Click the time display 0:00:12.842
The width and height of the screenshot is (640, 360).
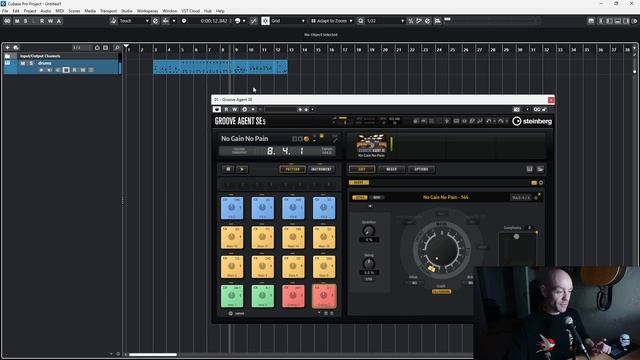pyautogui.click(x=213, y=21)
